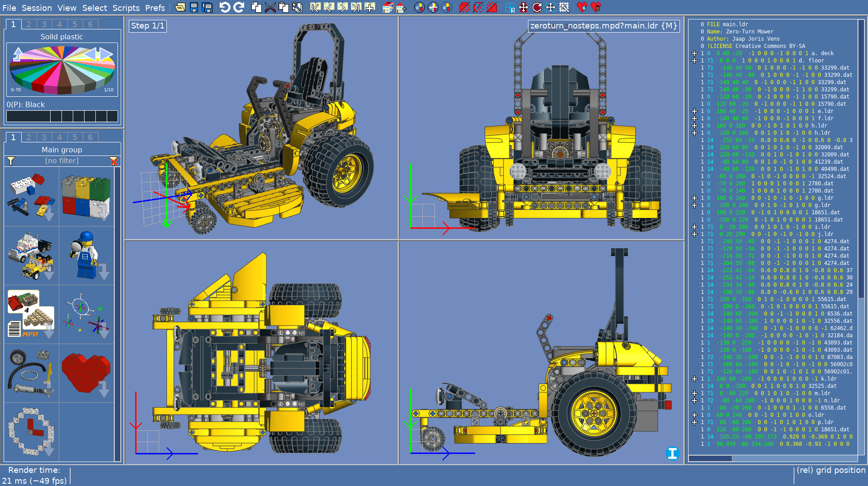Open the Select menu
This screenshot has height=486, width=868.
pos(94,8)
